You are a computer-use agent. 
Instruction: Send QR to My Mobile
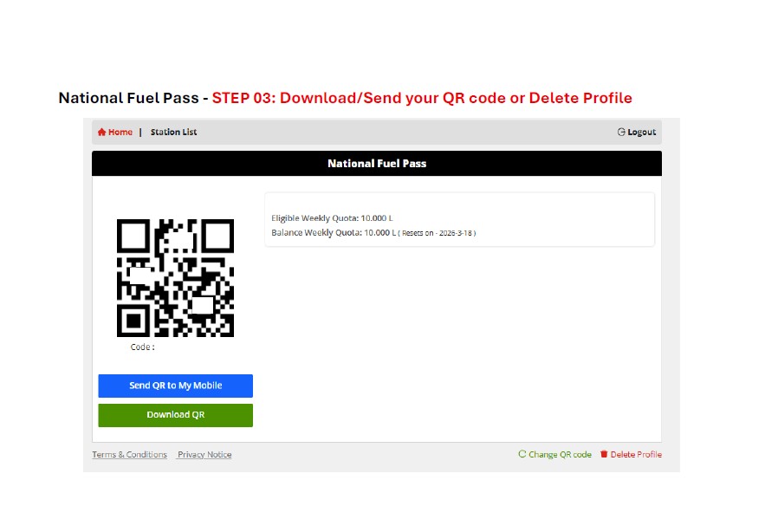click(176, 386)
